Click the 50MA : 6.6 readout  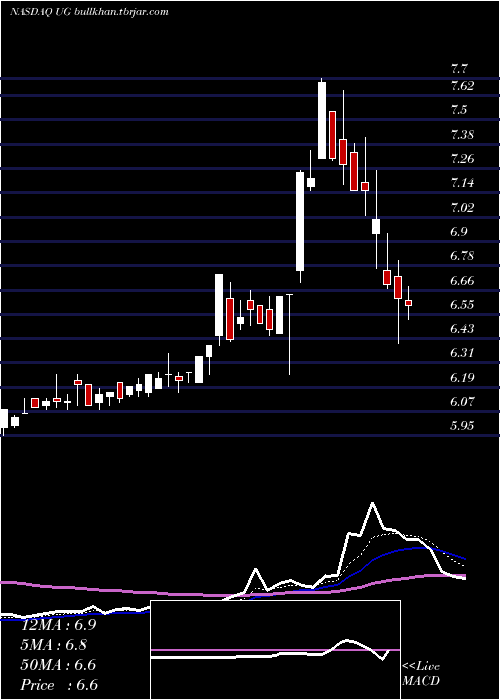click(x=58, y=665)
